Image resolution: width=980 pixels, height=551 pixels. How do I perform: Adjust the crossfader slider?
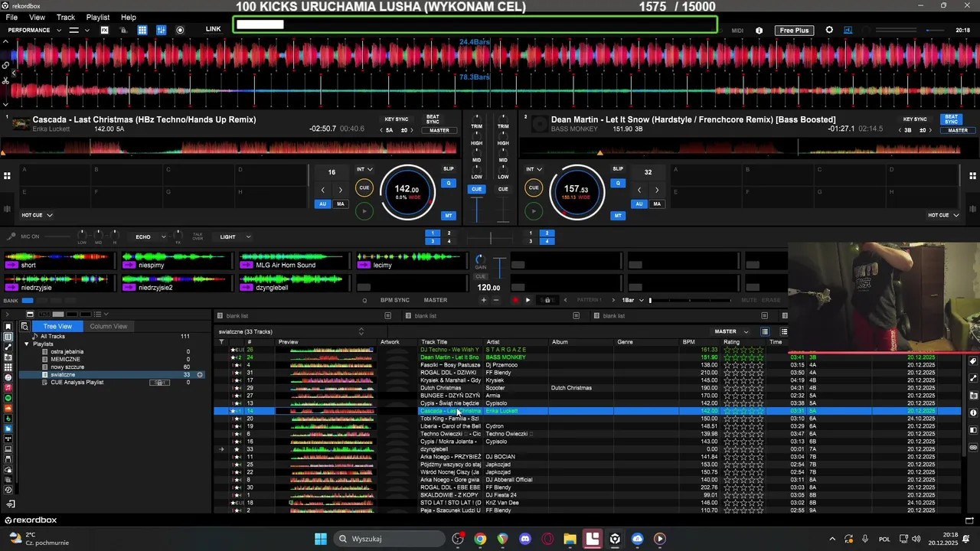click(490, 240)
